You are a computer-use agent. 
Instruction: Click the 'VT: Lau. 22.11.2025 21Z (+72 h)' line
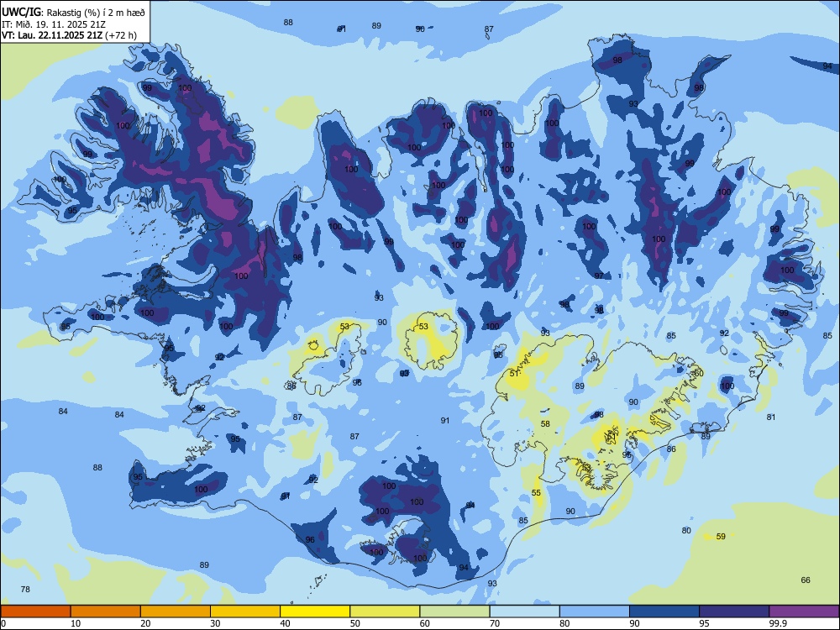pos(69,35)
